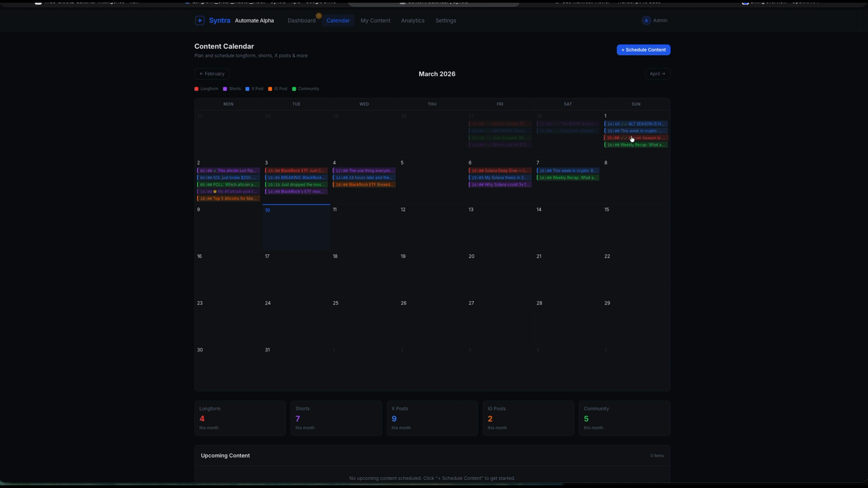Click the green Community legend swatch
868x488 pixels.
tap(294, 89)
